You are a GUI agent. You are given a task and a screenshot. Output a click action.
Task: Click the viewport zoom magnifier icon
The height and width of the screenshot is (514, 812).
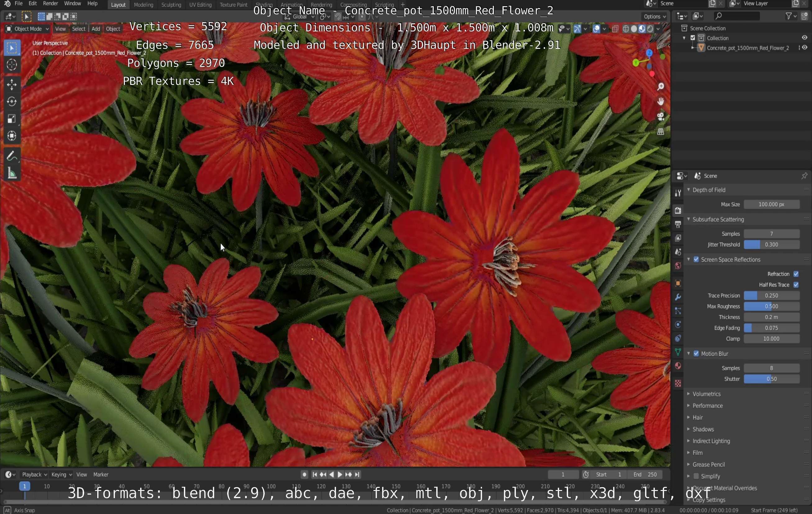[660, 87]
